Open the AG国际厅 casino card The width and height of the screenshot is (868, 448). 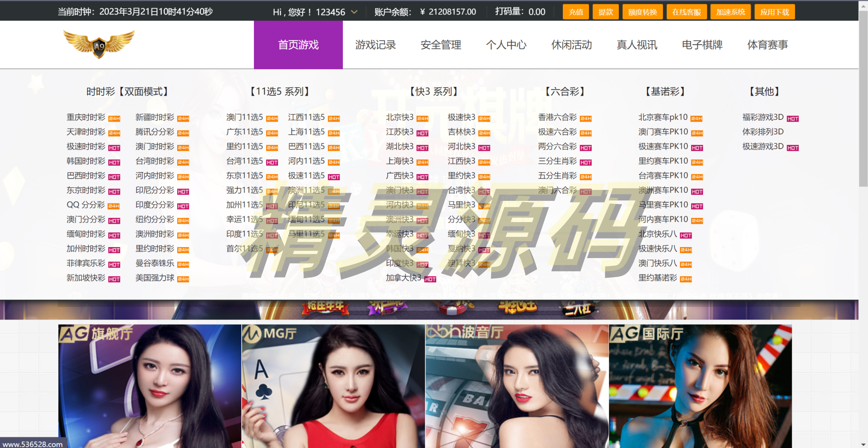700,386
